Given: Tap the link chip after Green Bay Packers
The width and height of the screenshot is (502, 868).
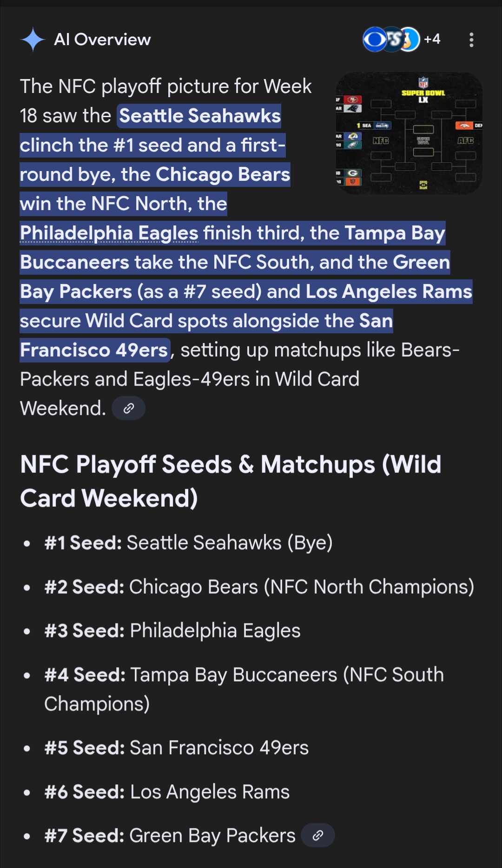Looking at the screenshot, I should pyautogui.click(x=318, y=835).
